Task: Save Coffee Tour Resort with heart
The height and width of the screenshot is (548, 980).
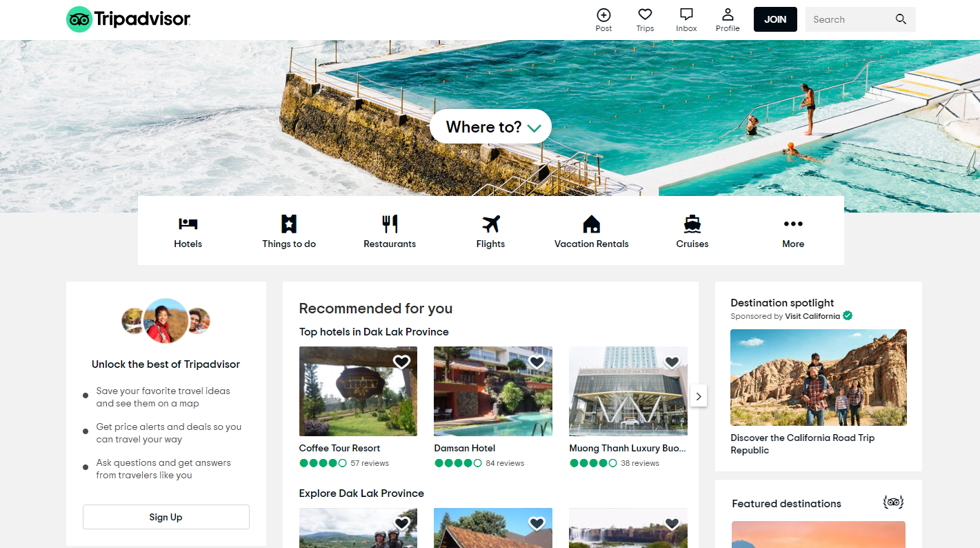Action: pyautogui.click(x=401, y=362)
